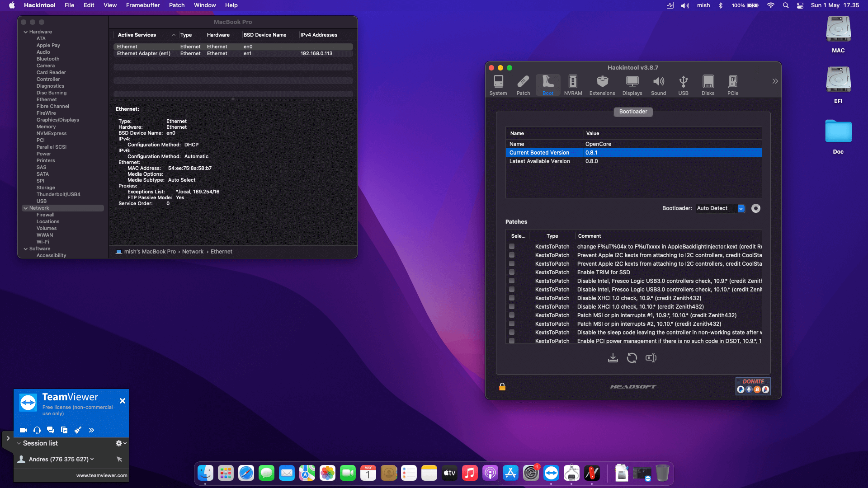Select the Ethernet Adapter (en1) row
The height and width of the screenshot is (488, 868).
pos(233,54)
